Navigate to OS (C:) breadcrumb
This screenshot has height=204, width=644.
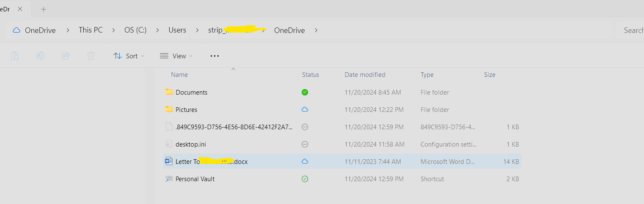(x=135, y=30)
